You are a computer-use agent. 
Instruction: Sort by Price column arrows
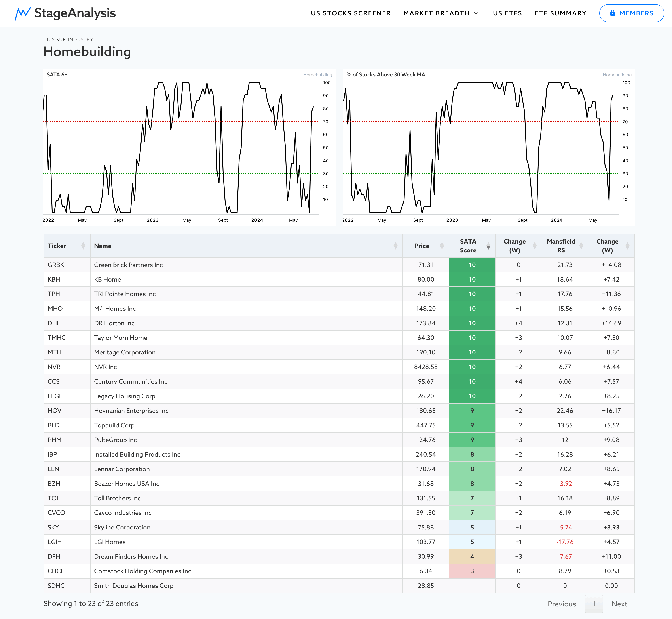(442, 246)
